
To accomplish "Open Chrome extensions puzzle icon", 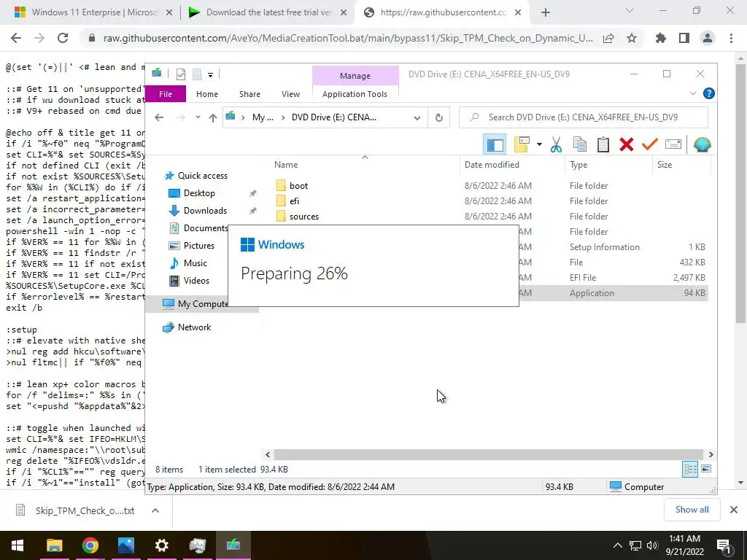I will [x=660, y=38].
